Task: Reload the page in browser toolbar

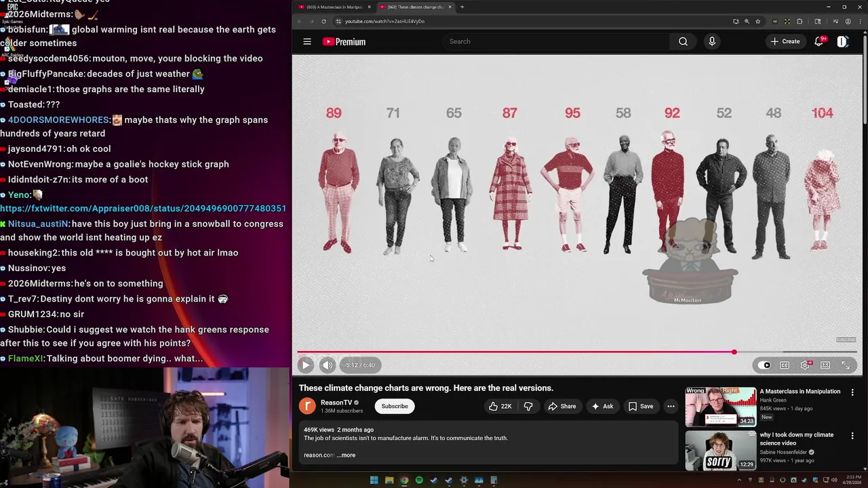Action: point(323,21)
